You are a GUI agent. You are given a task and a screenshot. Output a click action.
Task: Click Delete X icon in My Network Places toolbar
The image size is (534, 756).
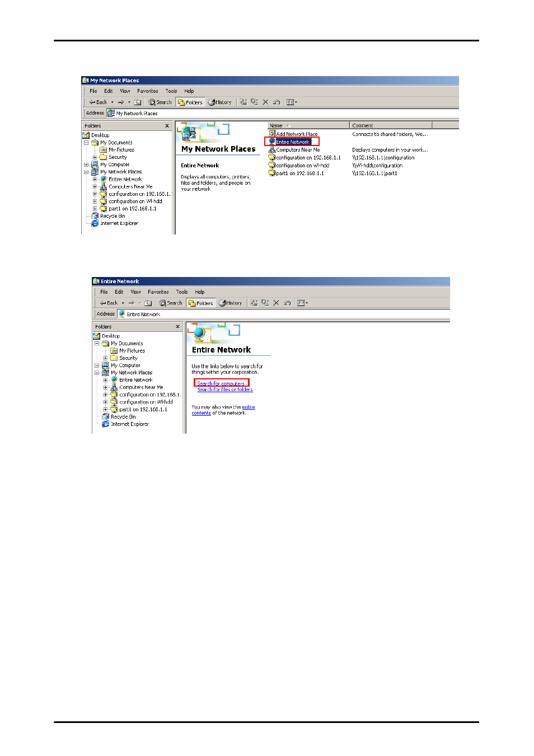265,102
